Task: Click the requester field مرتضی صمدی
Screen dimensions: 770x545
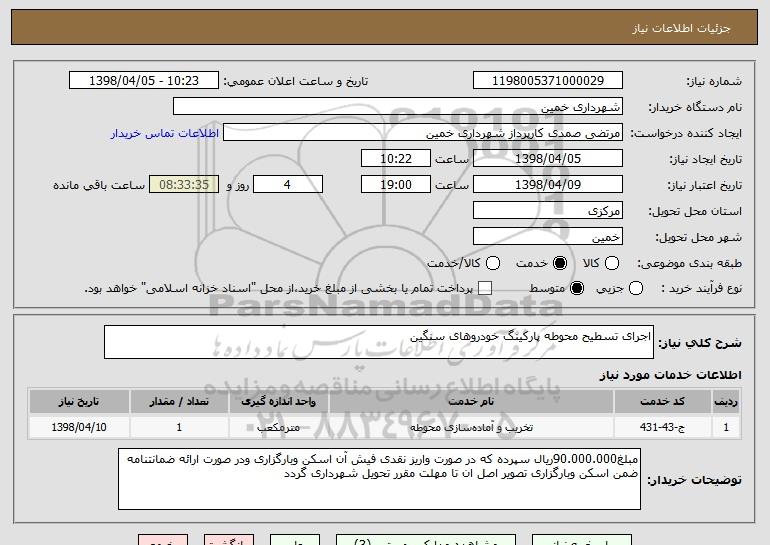Action: point(423,133)
